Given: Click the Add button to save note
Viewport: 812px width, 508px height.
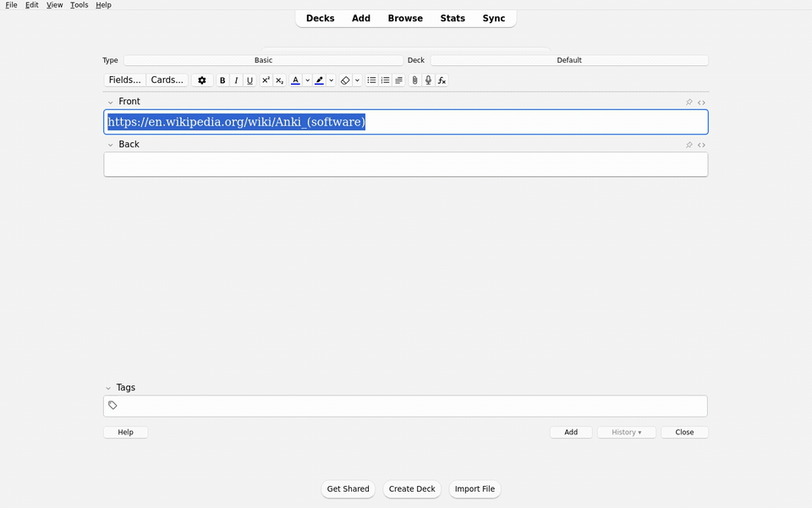Looking at the screenshot, I should 571,433.
